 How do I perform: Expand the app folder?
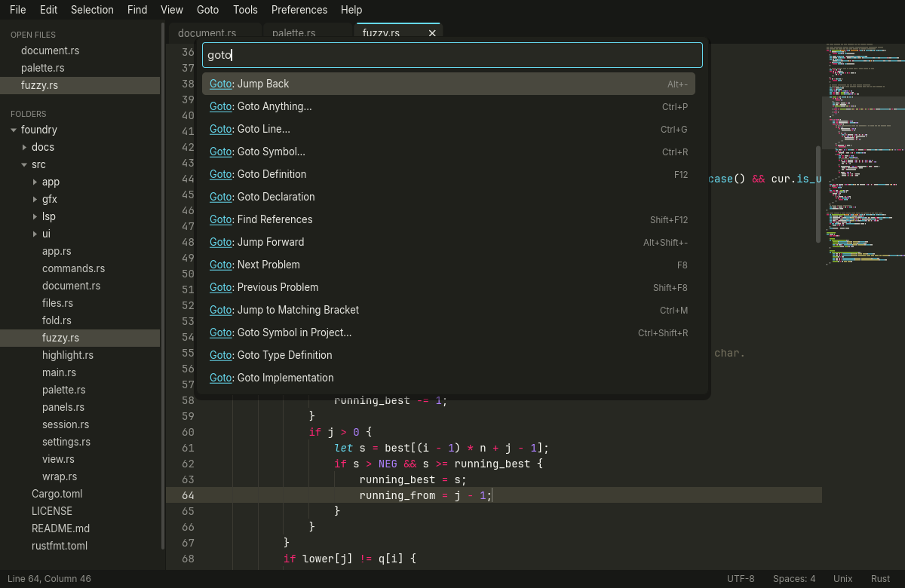pyautogui.click(x=35, y=182)
